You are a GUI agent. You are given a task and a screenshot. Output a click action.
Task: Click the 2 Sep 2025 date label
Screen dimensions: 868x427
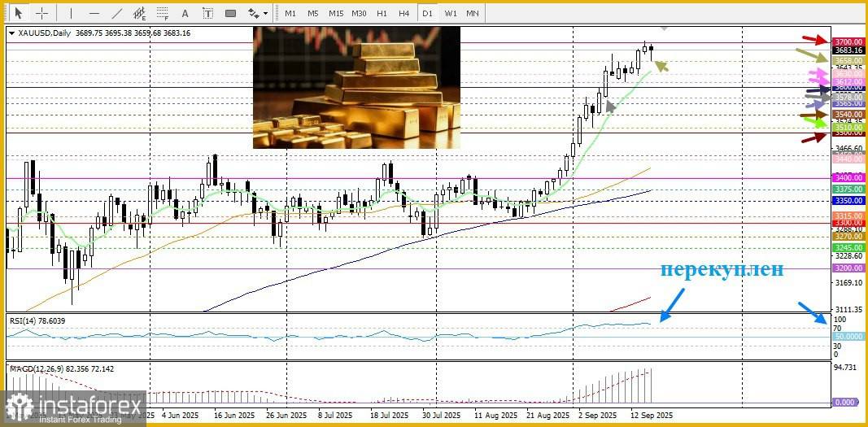click(597, 415)
